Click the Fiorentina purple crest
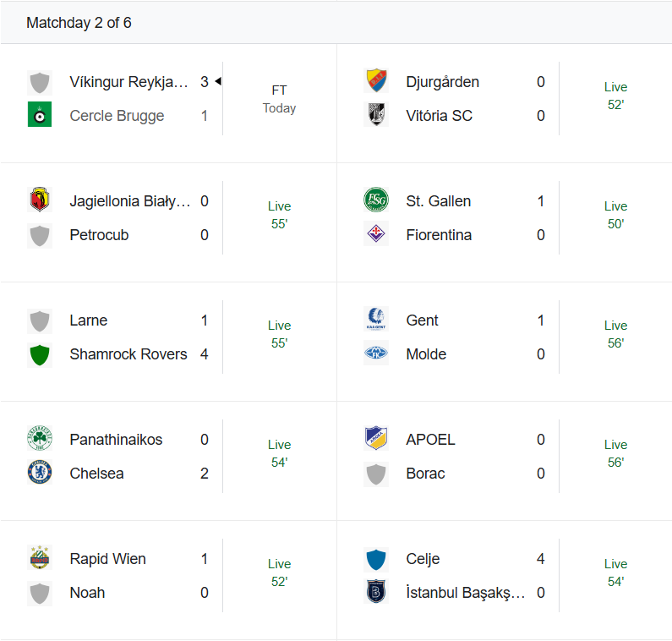The height and width of the screenshot is (641, 672). [x=376, y=234]
